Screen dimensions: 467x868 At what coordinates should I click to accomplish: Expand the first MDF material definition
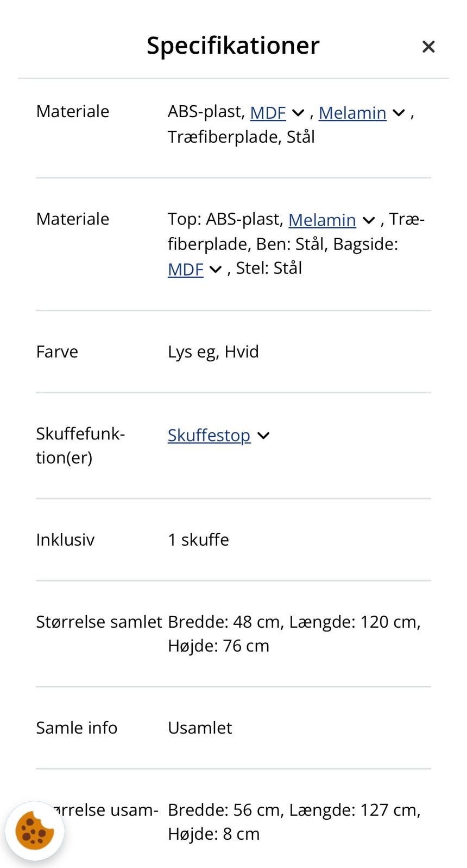tap(298, 113)
